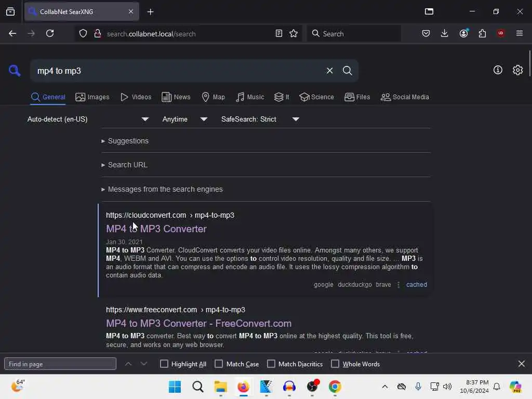Go back to previous page
The height and width of the screenshot is (399, 532).
tap(12, 34)
